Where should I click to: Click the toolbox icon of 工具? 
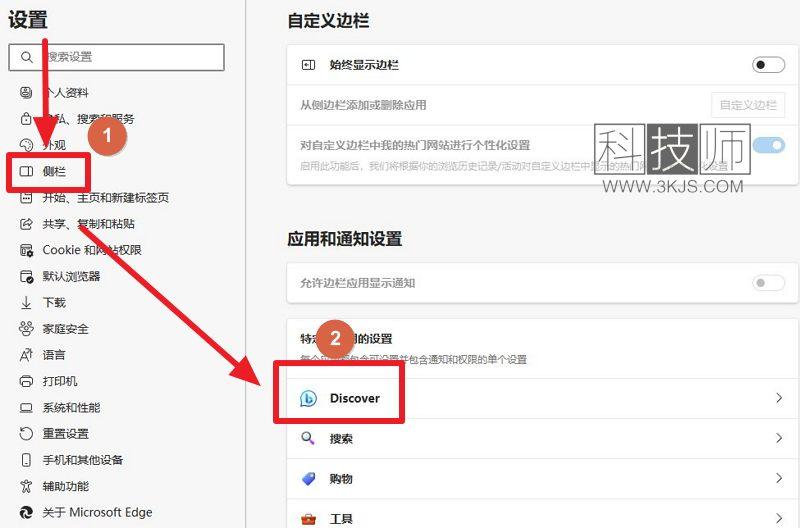(x=308, y=519)
